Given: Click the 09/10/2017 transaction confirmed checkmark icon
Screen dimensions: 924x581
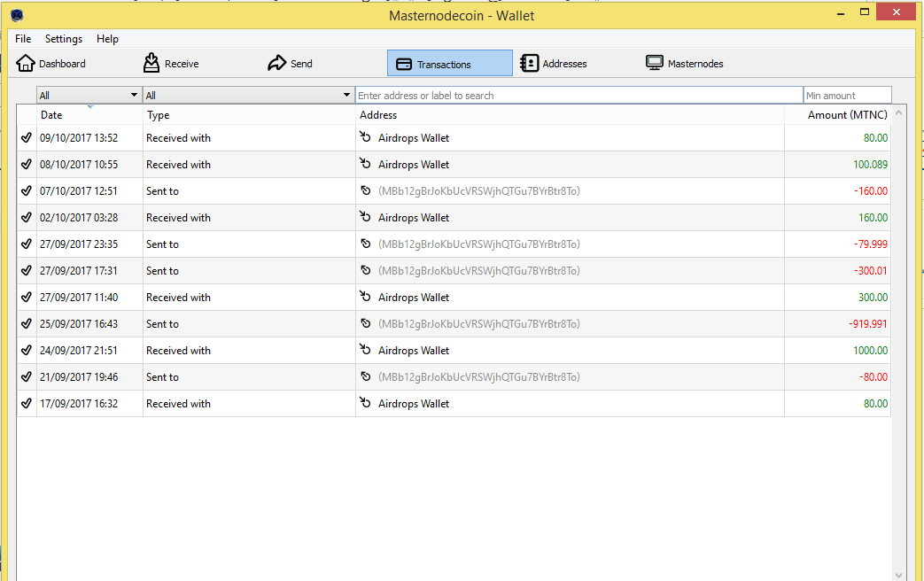Looking at the screenshot, I should [27, 138].
